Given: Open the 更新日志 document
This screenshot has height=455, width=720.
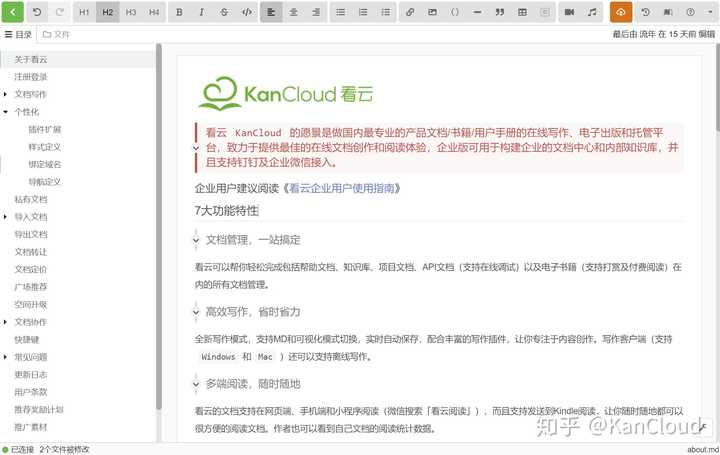Looking at the screenshot, I should point(30,375).
